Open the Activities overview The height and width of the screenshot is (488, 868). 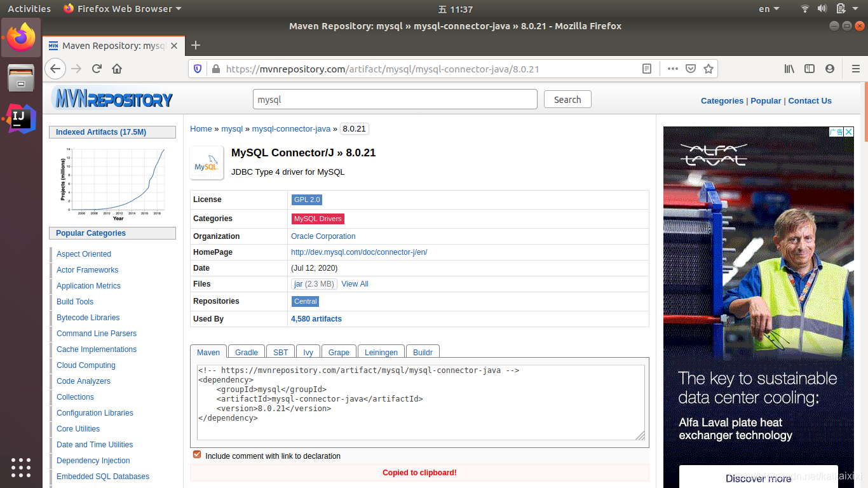[x=29, y=9]
